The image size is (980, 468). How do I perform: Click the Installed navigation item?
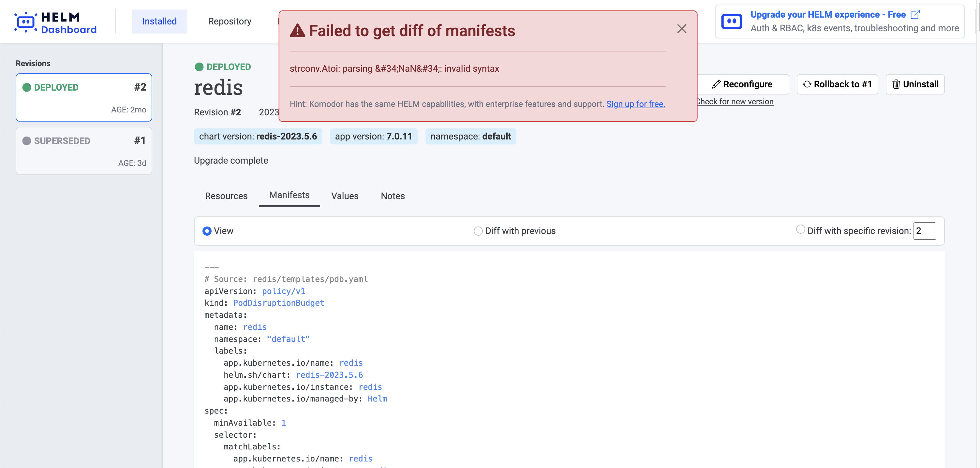(159, 21)
